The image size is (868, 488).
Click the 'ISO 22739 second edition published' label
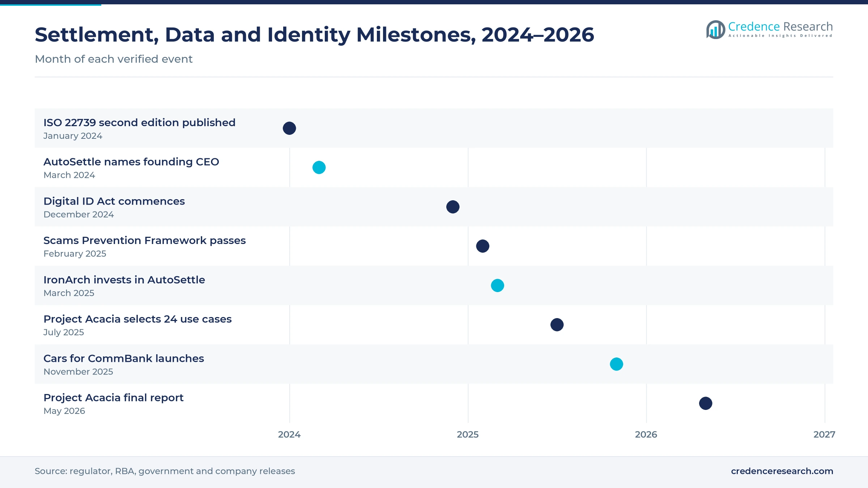[x=139, y=123]
